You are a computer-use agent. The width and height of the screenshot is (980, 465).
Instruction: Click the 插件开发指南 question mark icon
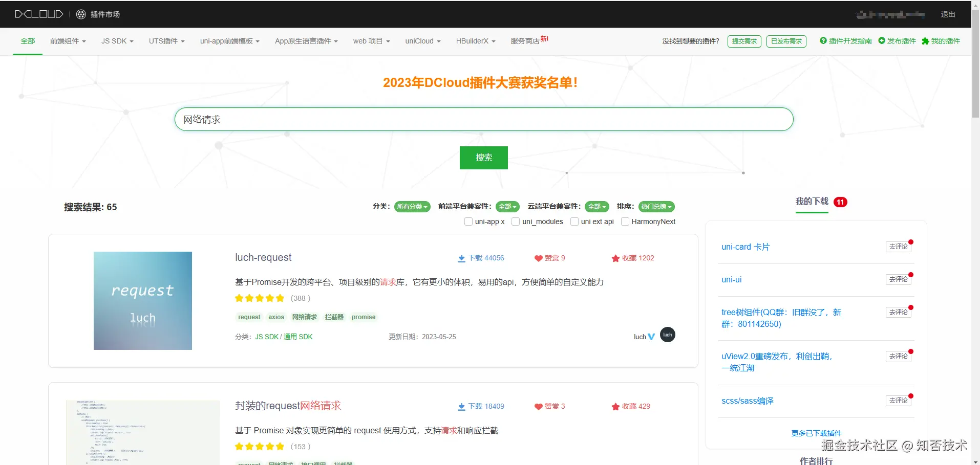click(x=823, y=40)
